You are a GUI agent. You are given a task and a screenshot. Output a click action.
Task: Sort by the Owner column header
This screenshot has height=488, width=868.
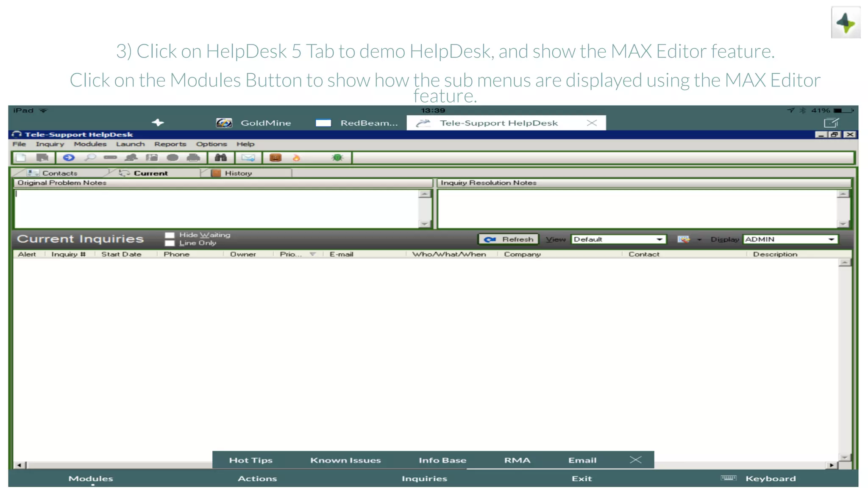click(243, 254)
